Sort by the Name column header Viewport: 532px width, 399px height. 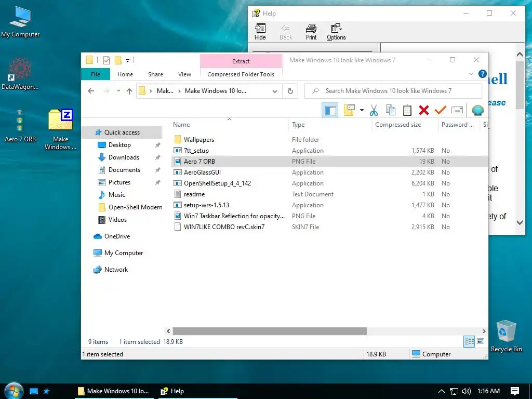coord(181,125)
